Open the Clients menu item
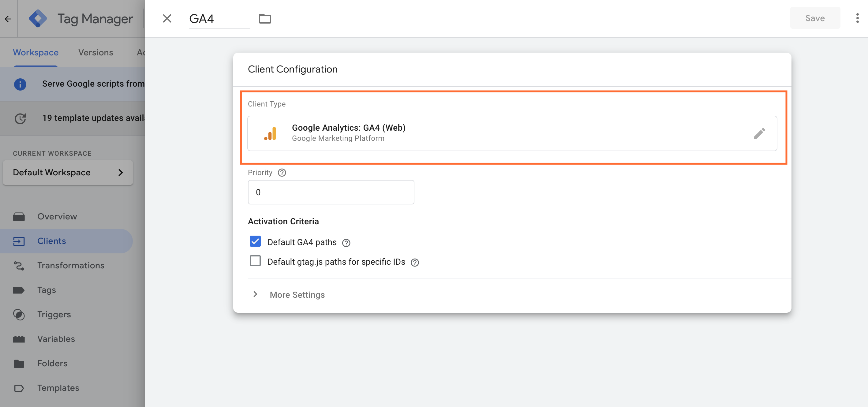This screenshot has height=407, width=868. coord(66,241)
